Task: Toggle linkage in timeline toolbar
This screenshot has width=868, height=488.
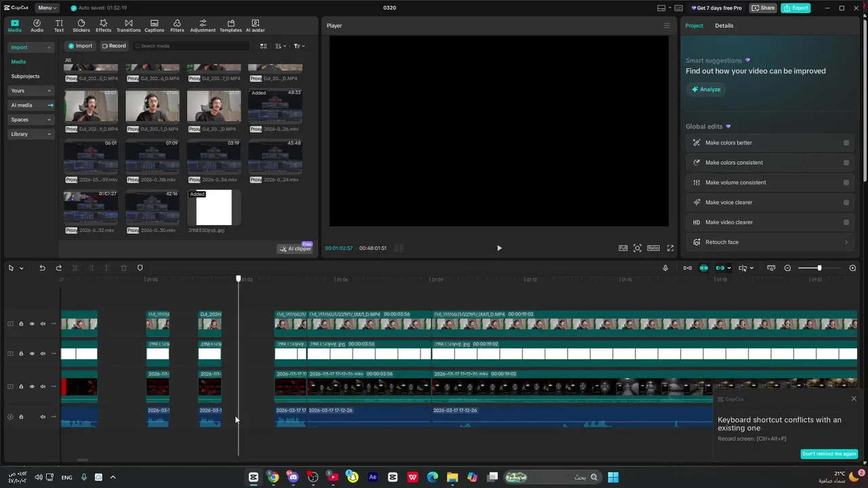Action: tap(720, 268)
